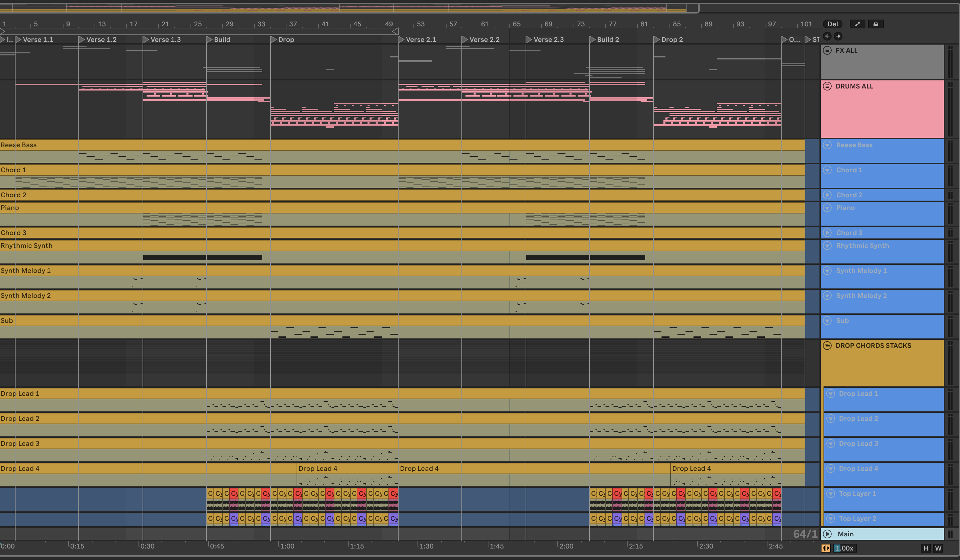960x560 pixels.
Task: Collapse the Drop Lead 3 track
Action: point(830,443)
